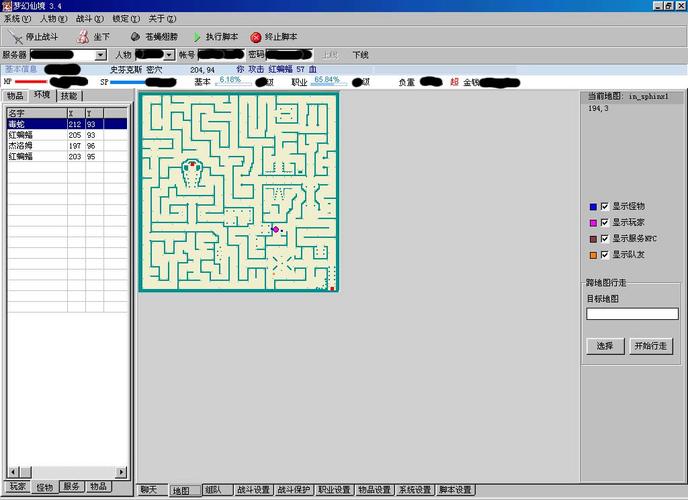Click the 坐下 sit-down icon
This screenshot has height=500, width=688.
84,37
